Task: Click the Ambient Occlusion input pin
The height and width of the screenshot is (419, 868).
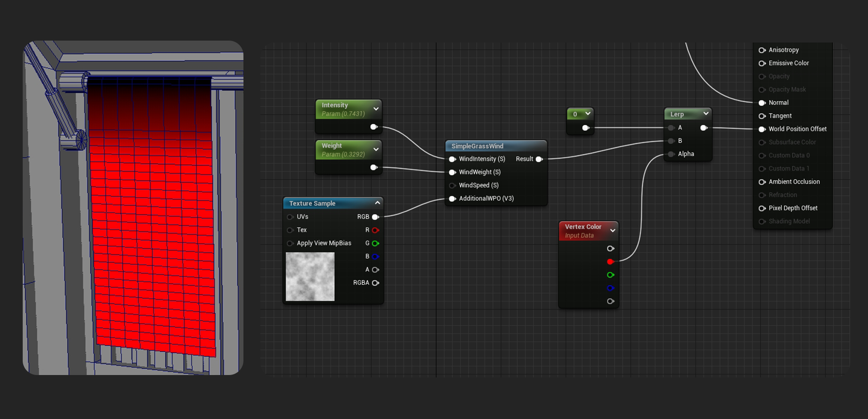Action: coord(762,182)
